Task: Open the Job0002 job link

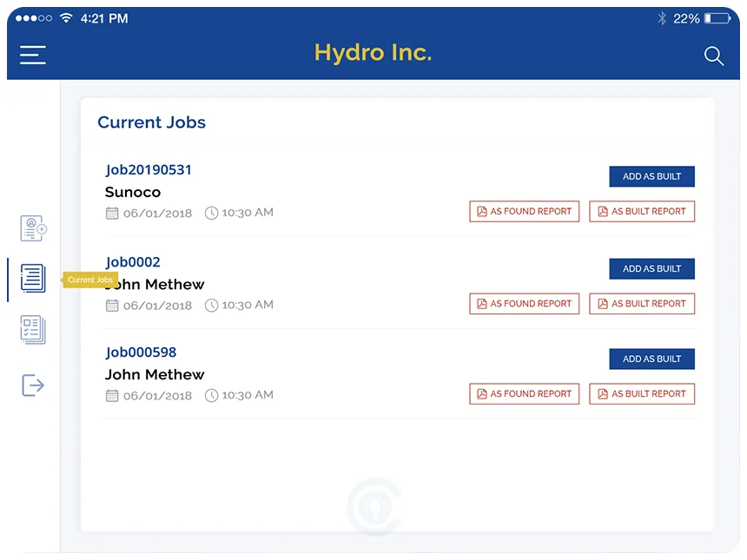Action: [x=132, y=262]
